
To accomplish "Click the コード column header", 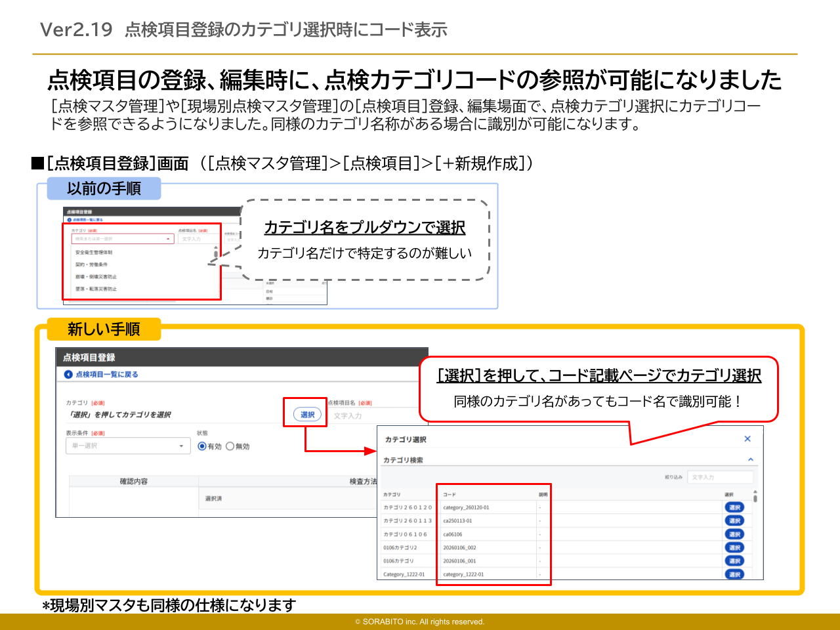I will click(x=450, y=494).
